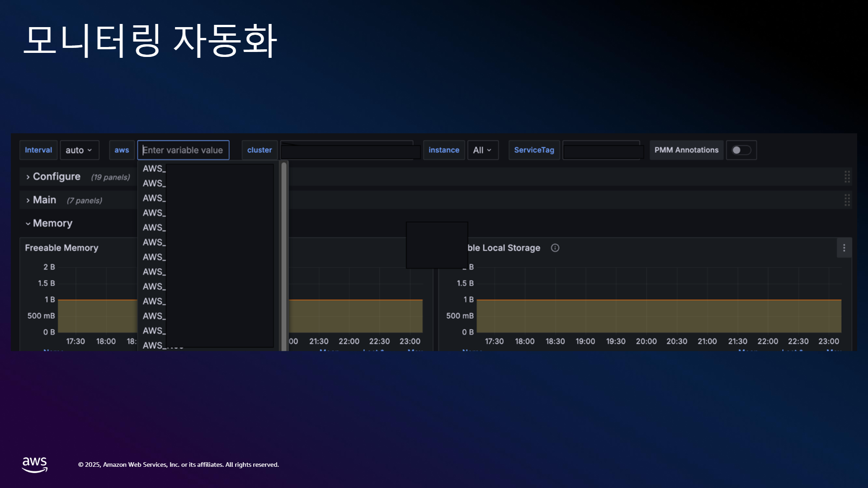Screen dimensions: 868x488
Task: Click the Main row drag handle
Action: coord(847,200)
